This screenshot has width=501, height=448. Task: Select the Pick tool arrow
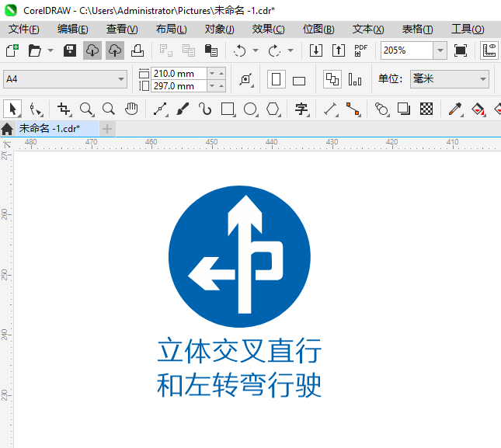(12, 109)
